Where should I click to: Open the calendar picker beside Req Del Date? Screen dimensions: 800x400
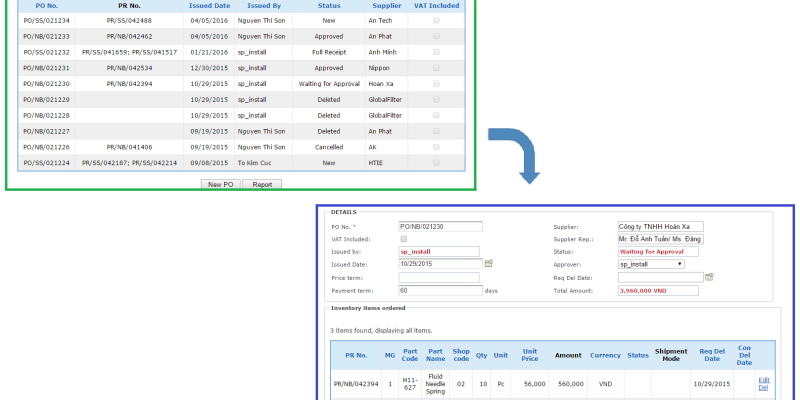click(709, 277)
